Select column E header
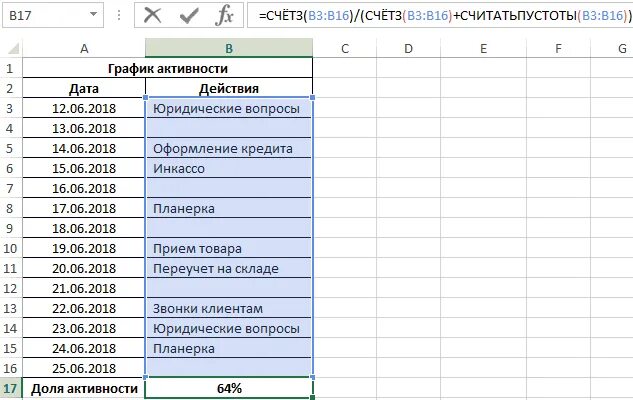Image resolution: width=633 pixels, height=400 pixels. click(x=483, y=48)
